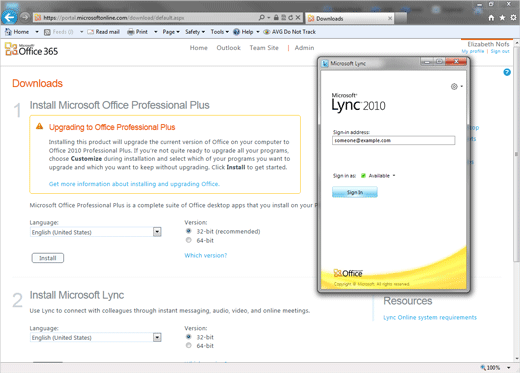Select Lync 32-bit radio button
This screenshot has width=520, height=373.
[x=189, y=337]
